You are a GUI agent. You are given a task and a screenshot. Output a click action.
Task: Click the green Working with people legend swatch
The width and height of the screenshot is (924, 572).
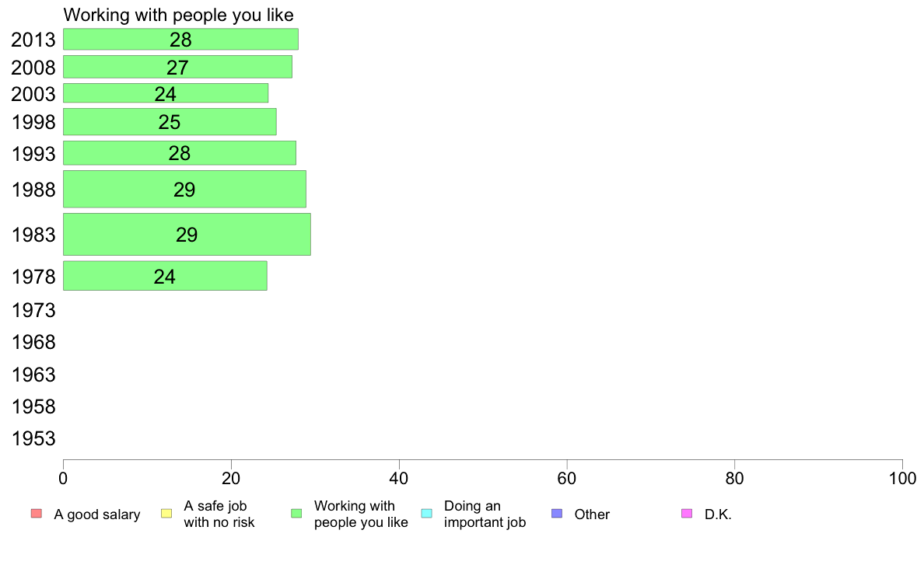296,514
